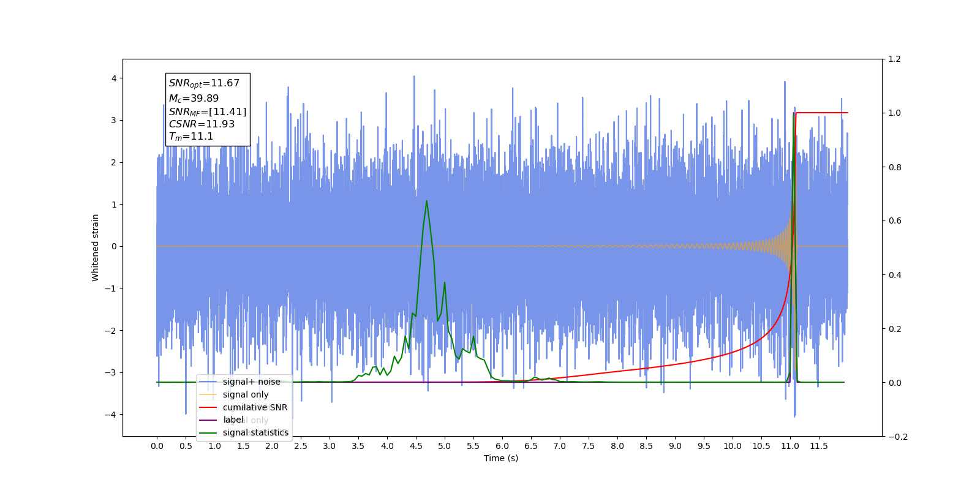The height and width of the screenshot is (490, 980).
Task: Click the blue 'signal+ noise' legend line sample
Action: pos(208,382)
